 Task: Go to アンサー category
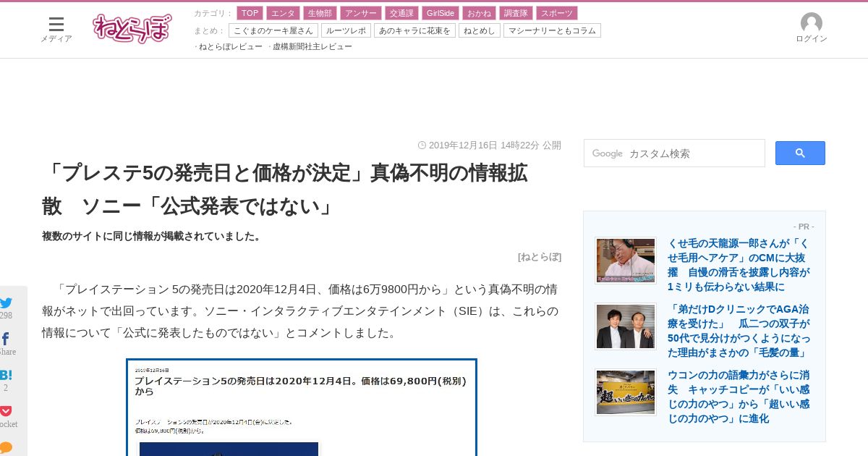pos(360,13)
